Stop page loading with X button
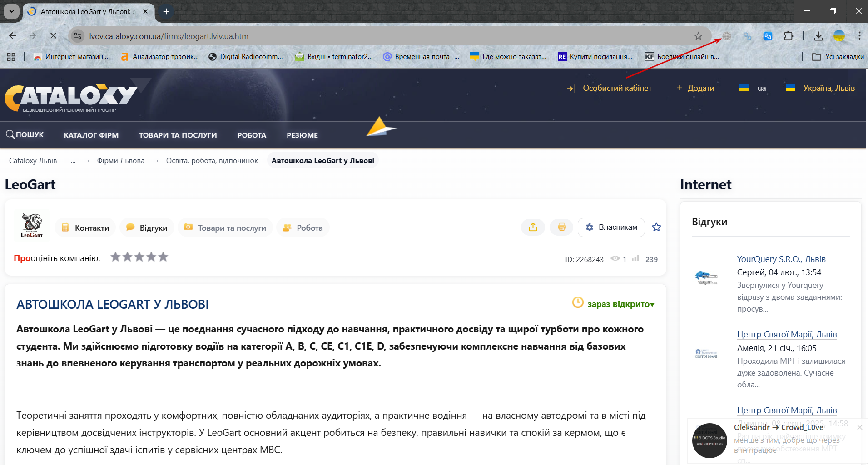This screenshot has height=465, width=868. click(x=53, y=36)
